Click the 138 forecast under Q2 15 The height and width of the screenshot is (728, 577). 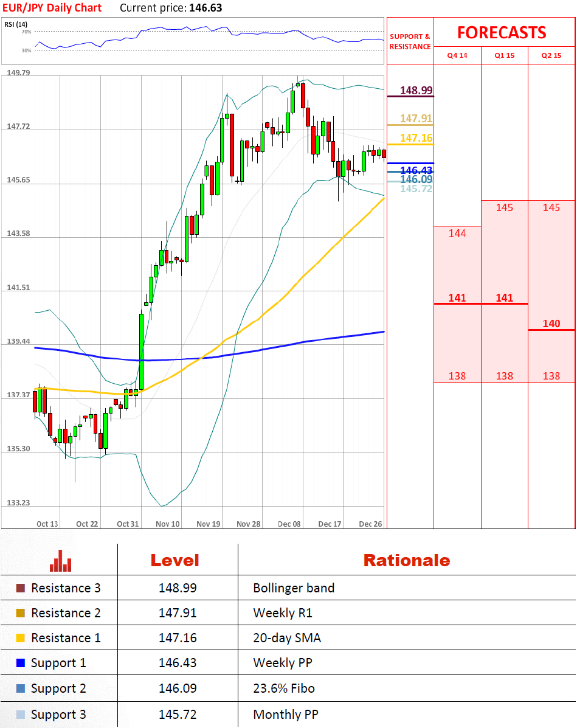pos(551,376)
